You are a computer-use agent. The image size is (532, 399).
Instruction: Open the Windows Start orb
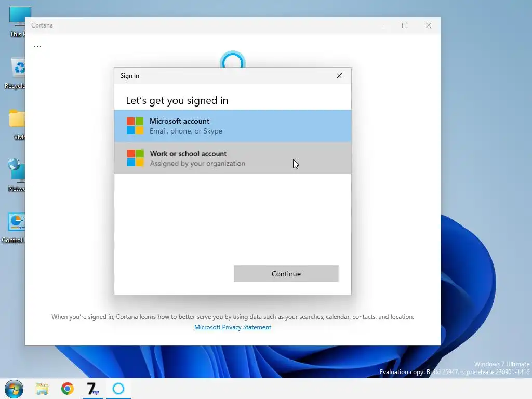click(14, 389)
